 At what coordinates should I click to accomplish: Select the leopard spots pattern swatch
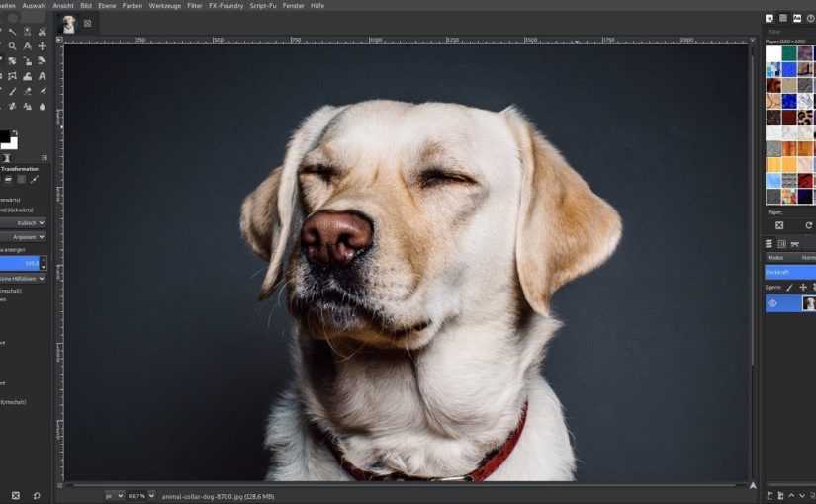click(806, 117)
